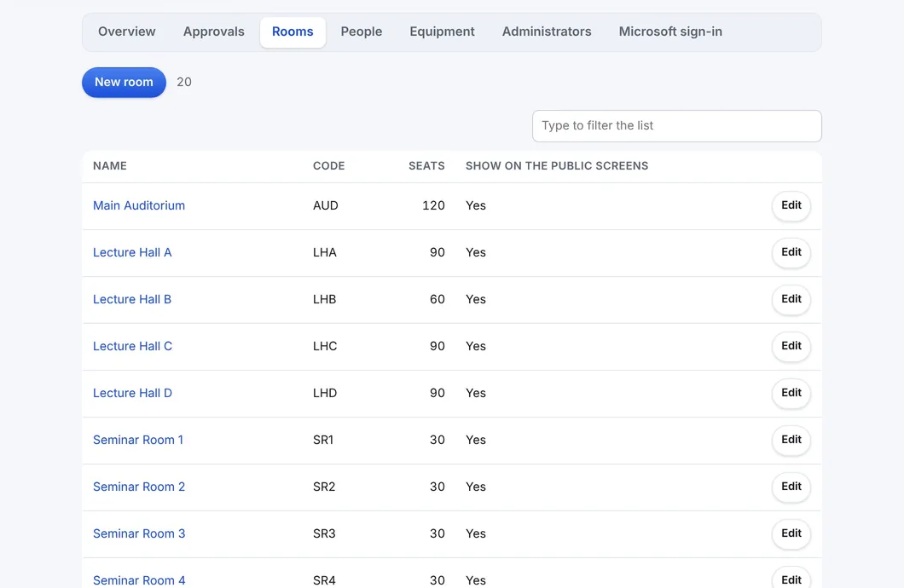The image size is (904, 588).
Task: Open the Seminar Room 4 link
Action: point(139,580)
